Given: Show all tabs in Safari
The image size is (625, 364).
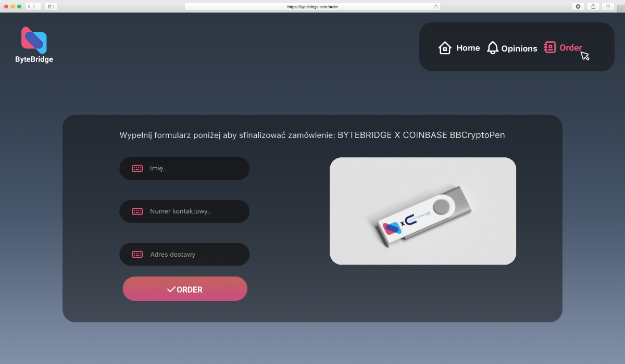Looking at the screenshot, I should point(608,6).
